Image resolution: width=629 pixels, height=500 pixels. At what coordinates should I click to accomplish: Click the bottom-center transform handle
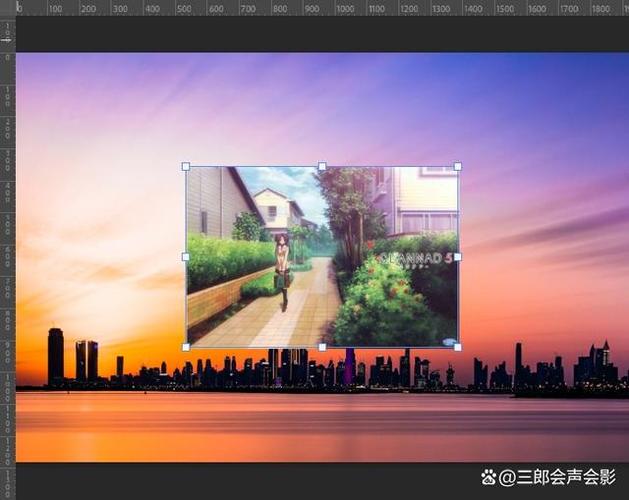pyautogui.click(x=322, y=347)
